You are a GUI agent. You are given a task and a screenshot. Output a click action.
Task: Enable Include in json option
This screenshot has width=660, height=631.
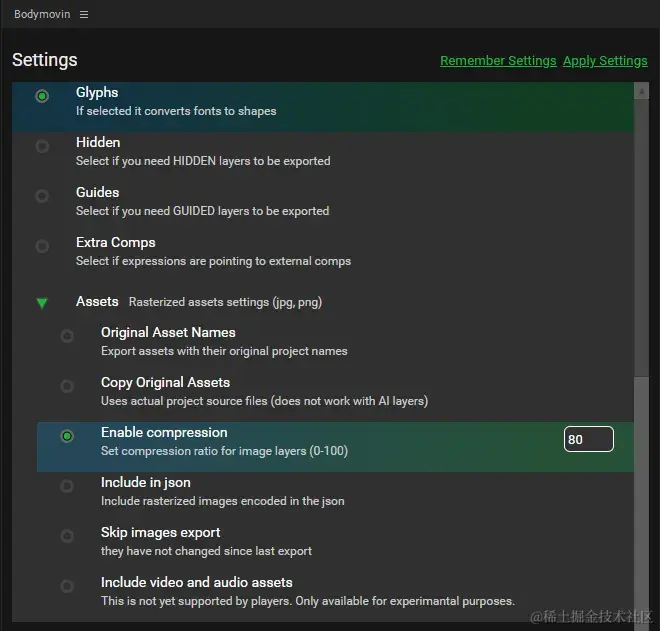(x=67, y=486)
